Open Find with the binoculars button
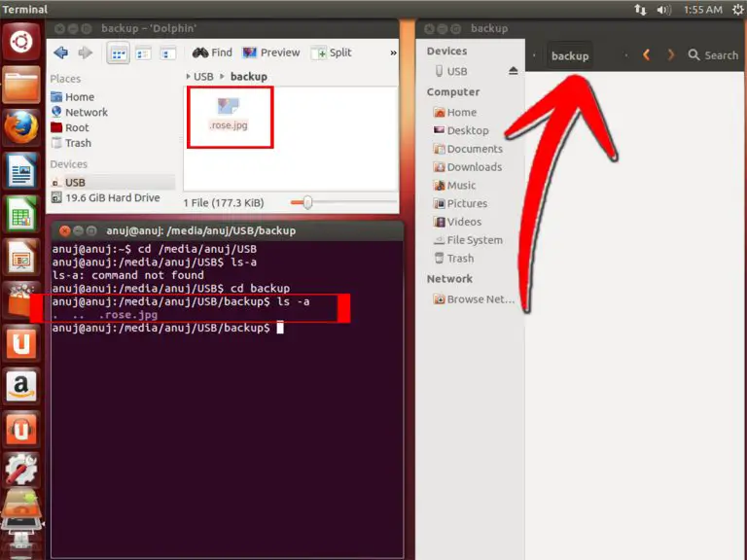Viewport: 747px width, 560px height. point(212,52)
